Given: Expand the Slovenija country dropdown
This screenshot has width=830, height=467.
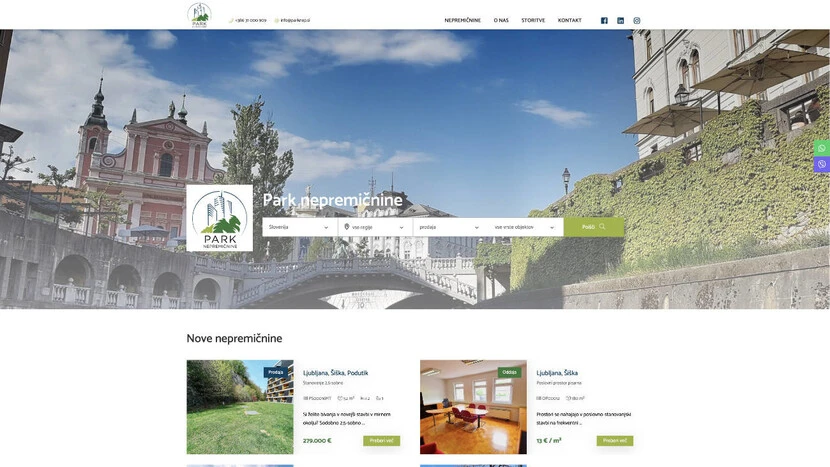Looking at the screenshot, I should pos(300,227).
